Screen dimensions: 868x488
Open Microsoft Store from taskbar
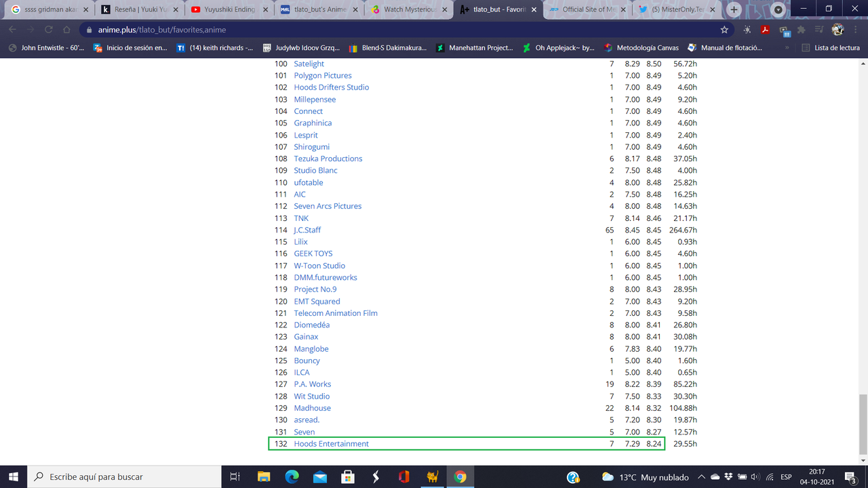(x=347, y=476)
